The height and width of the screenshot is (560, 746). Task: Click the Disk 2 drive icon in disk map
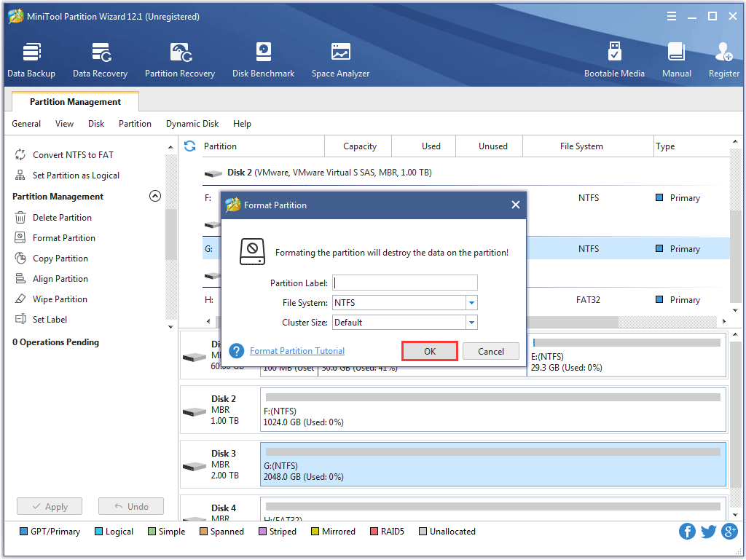point(194,411)
